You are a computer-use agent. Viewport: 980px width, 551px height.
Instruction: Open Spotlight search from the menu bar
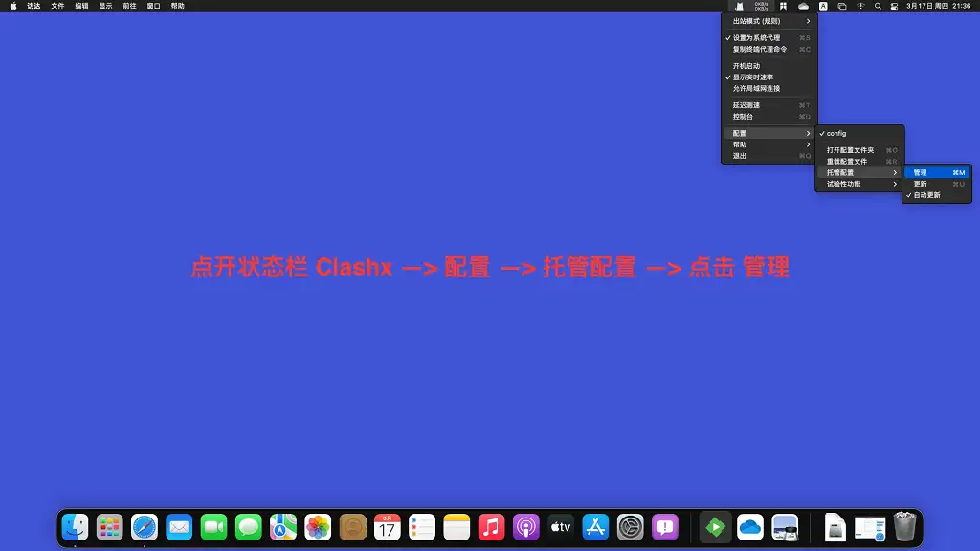(x=877, y=6)
